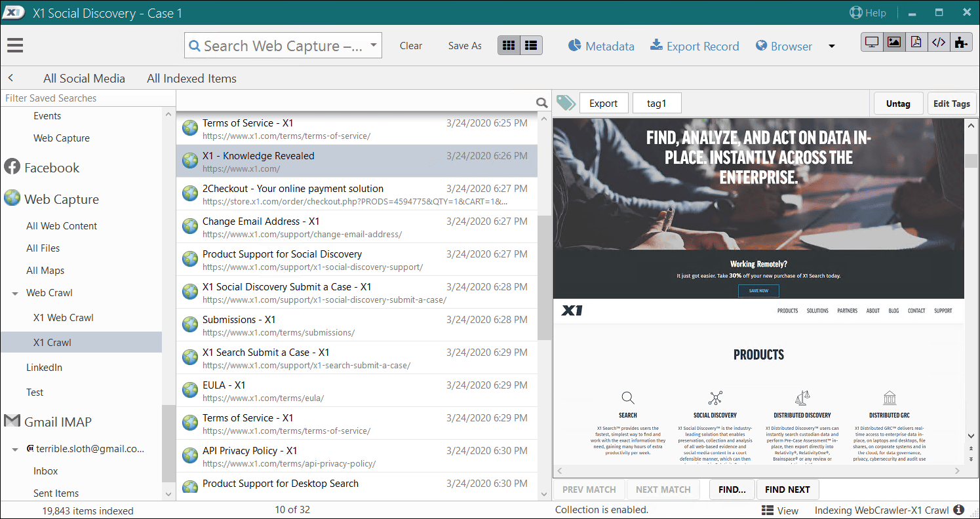Switch to All Indexed Items tab

[191, 79]
